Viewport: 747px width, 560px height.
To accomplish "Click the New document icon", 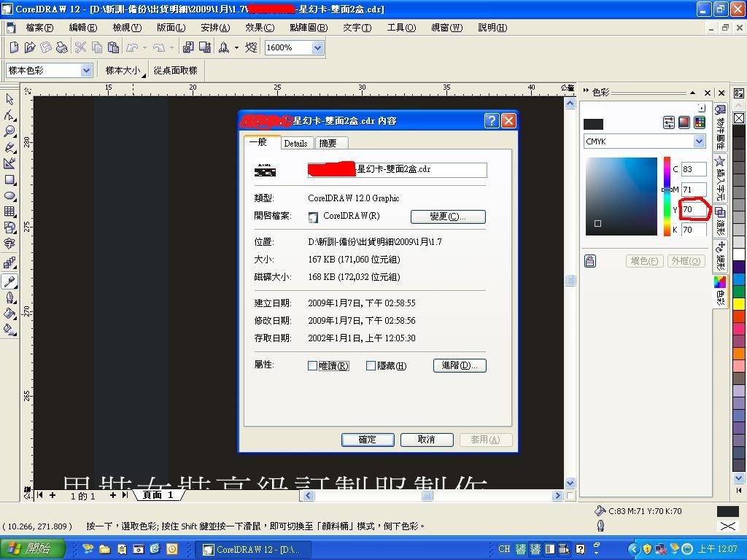I will coord(14,47).
